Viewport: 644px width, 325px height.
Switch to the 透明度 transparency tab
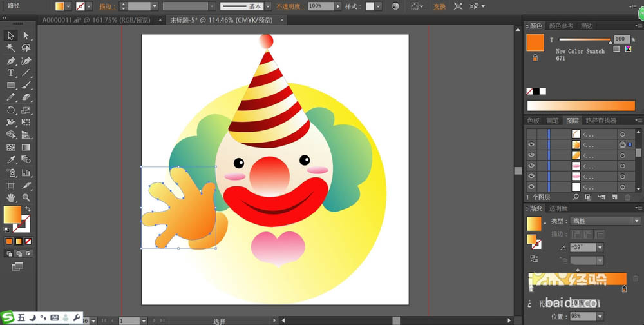pos(558,208)
